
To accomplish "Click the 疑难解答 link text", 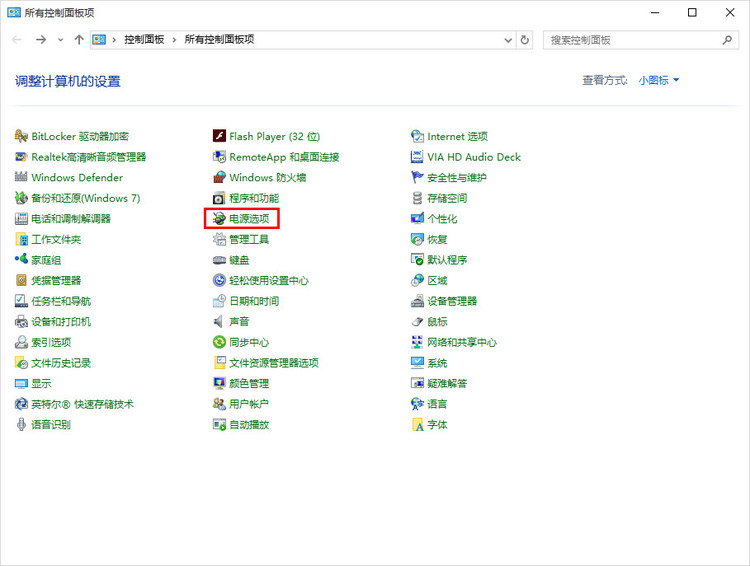I will [447, 383].
